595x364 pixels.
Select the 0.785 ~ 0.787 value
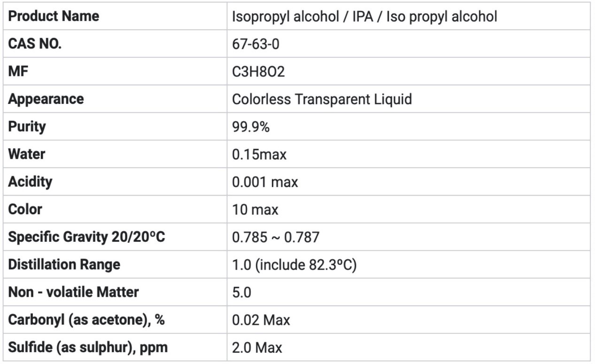click(276, 237)
